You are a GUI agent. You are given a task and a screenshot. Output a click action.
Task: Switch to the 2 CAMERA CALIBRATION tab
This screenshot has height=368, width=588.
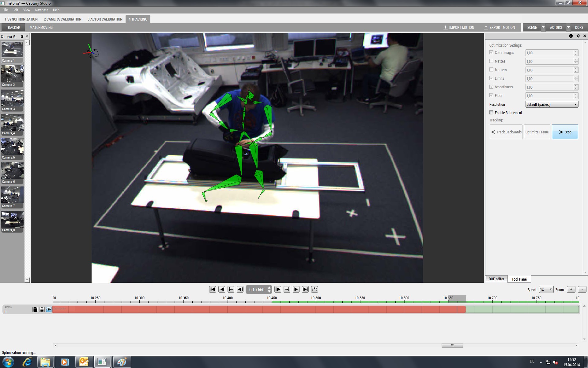[62, 19]
